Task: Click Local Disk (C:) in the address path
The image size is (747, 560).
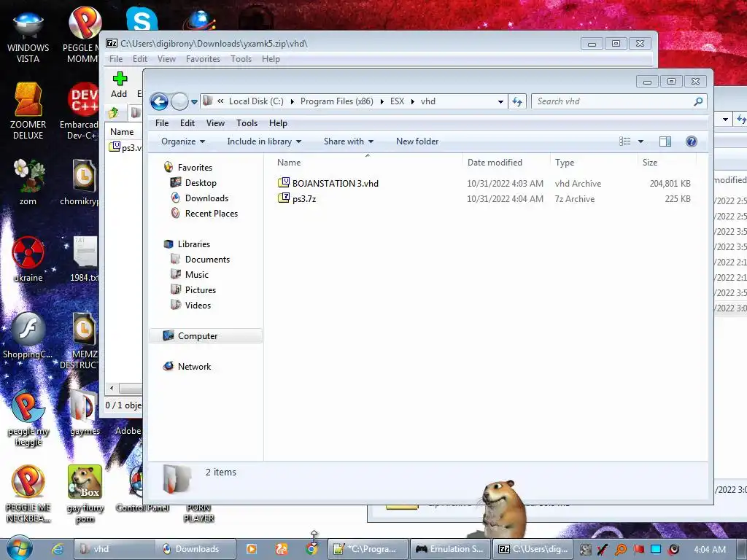Action: point(256,101)
